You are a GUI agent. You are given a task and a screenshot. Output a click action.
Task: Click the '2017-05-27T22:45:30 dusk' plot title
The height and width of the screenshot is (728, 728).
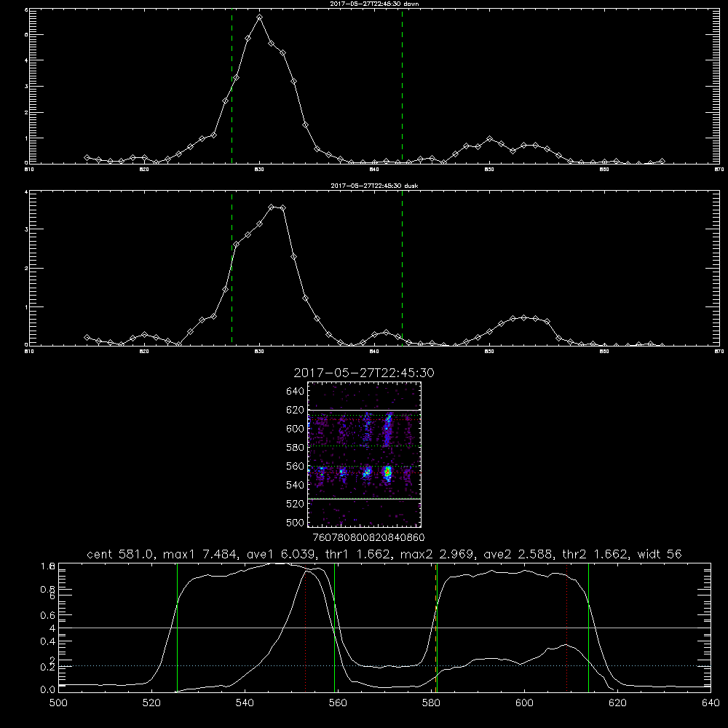[x=374, y=186]
